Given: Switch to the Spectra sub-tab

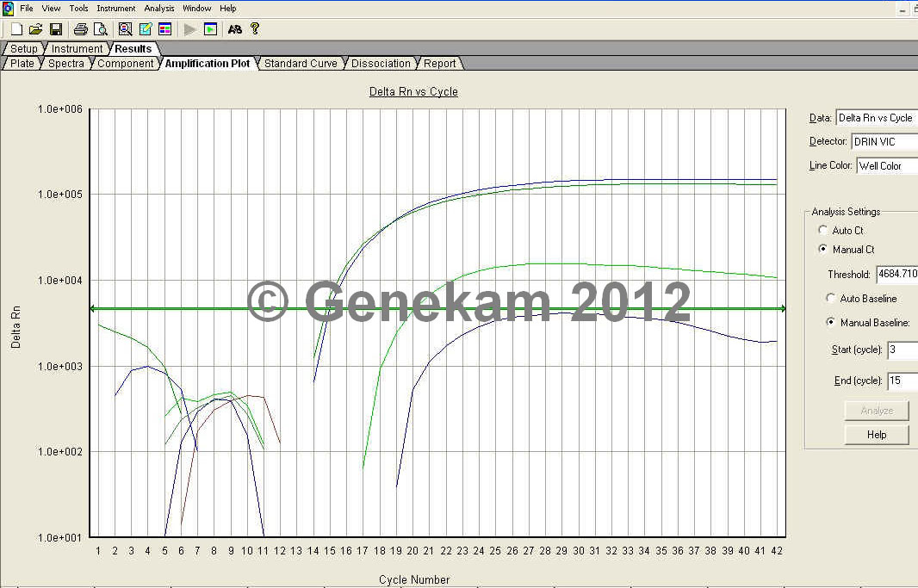Looking at the screenshot, I should 66,63.
